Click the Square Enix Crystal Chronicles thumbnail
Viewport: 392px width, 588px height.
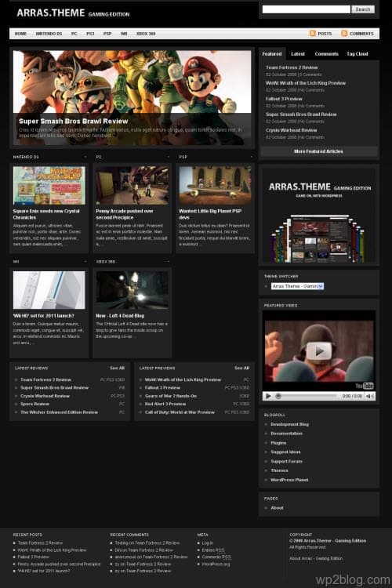(49, 185)
